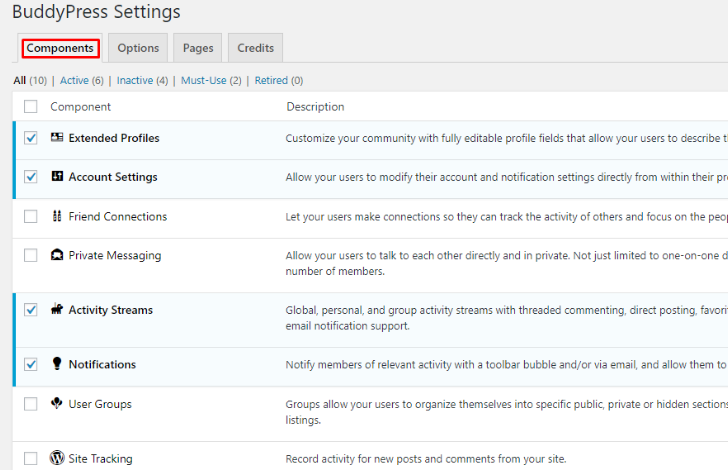
Task: Click the Account Settings description text
Action: pos(507,177)
